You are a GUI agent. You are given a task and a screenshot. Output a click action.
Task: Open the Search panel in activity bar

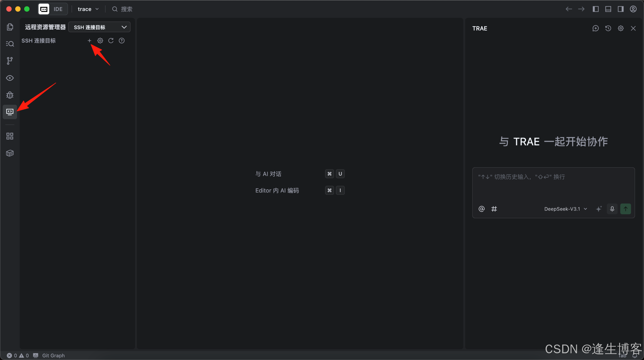10,44
